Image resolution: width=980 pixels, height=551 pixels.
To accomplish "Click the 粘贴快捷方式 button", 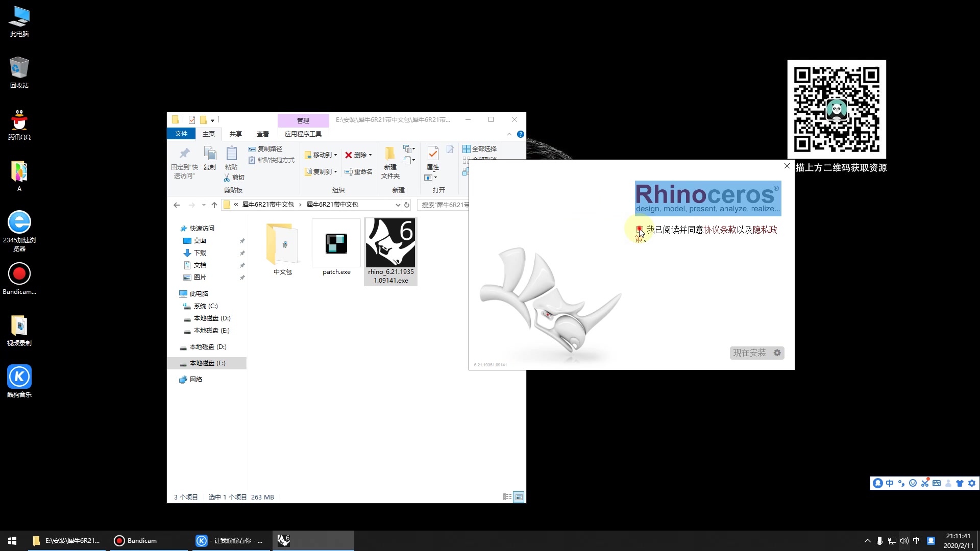I will coord(272,160).
